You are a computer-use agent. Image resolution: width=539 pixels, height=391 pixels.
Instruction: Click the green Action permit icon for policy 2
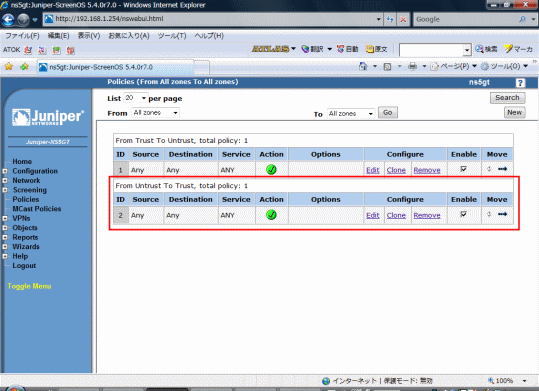click(x=271, y=215)
